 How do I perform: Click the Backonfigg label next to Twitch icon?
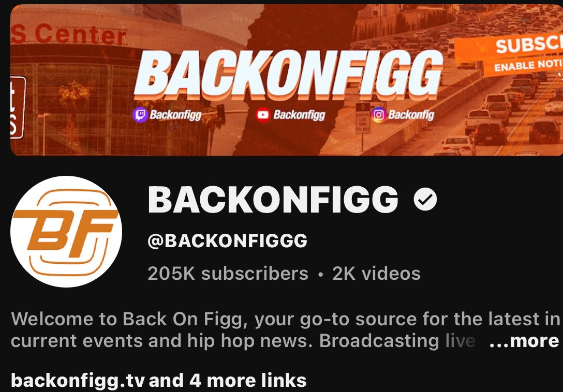pyautogui.click(x=175, y=115)
